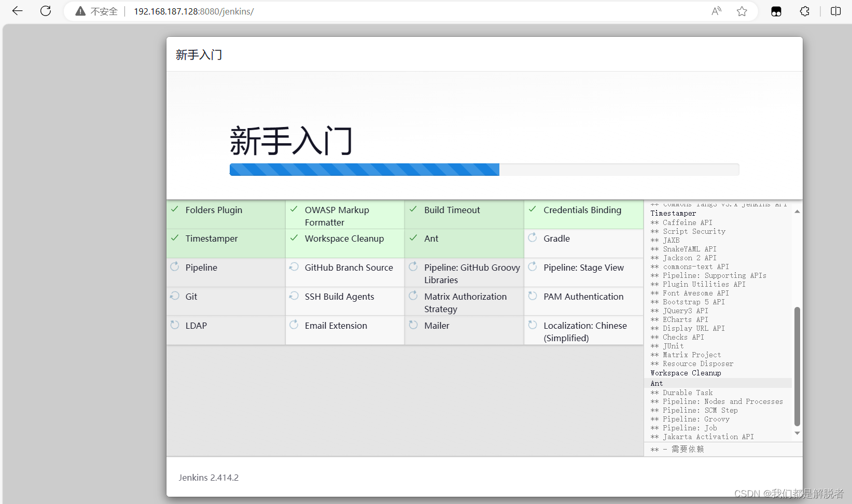Click the installation progress bar
Image resolution: width=852 pixels, height=504 pixels.
tap(484, 170)
